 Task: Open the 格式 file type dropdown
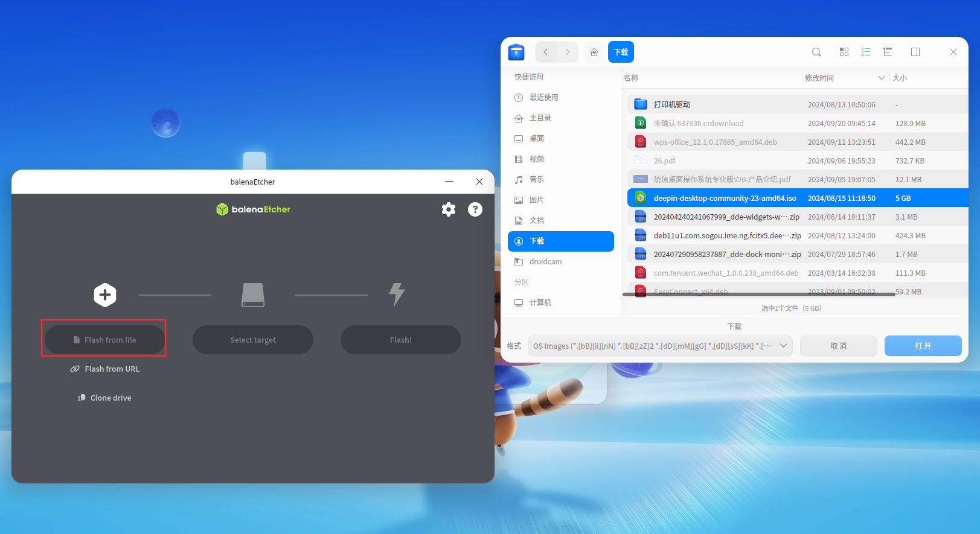[660, 346]
